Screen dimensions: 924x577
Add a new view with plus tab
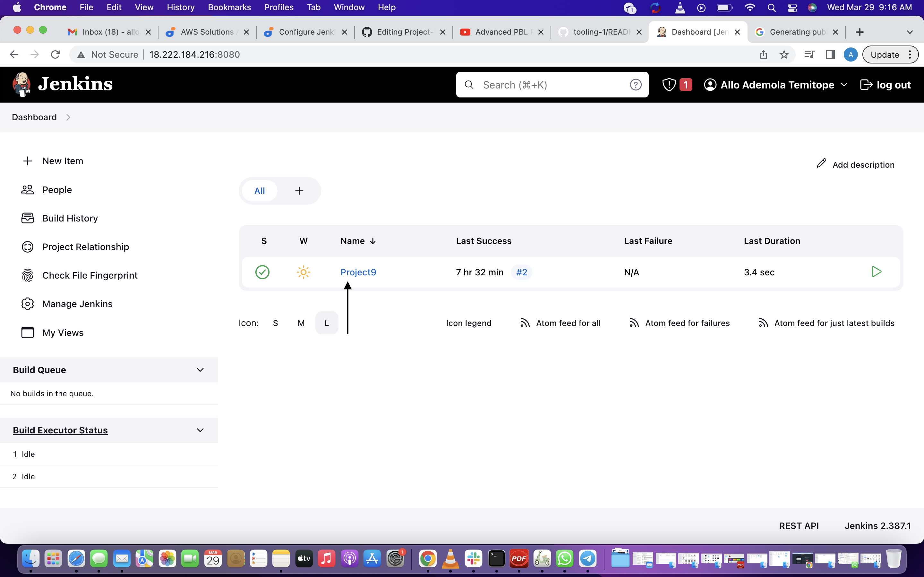[299, 191]
